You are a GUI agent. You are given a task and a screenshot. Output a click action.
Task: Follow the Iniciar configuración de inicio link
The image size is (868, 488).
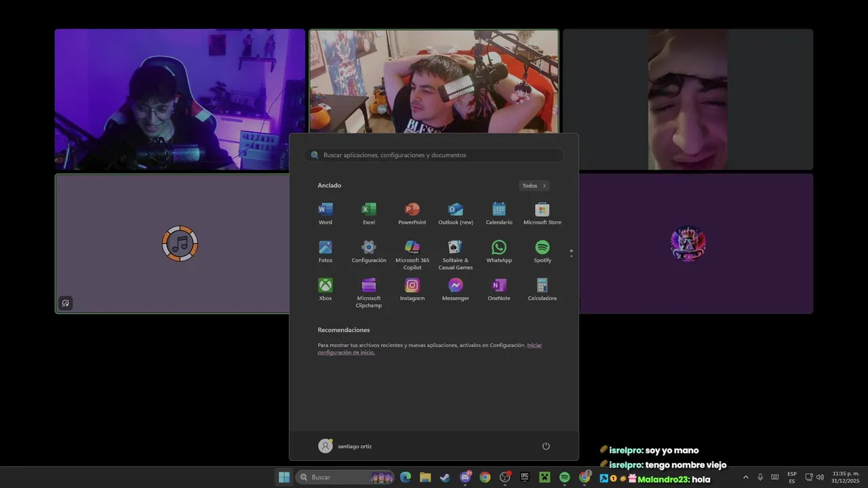pyautogui.click(x=430, y=348)
